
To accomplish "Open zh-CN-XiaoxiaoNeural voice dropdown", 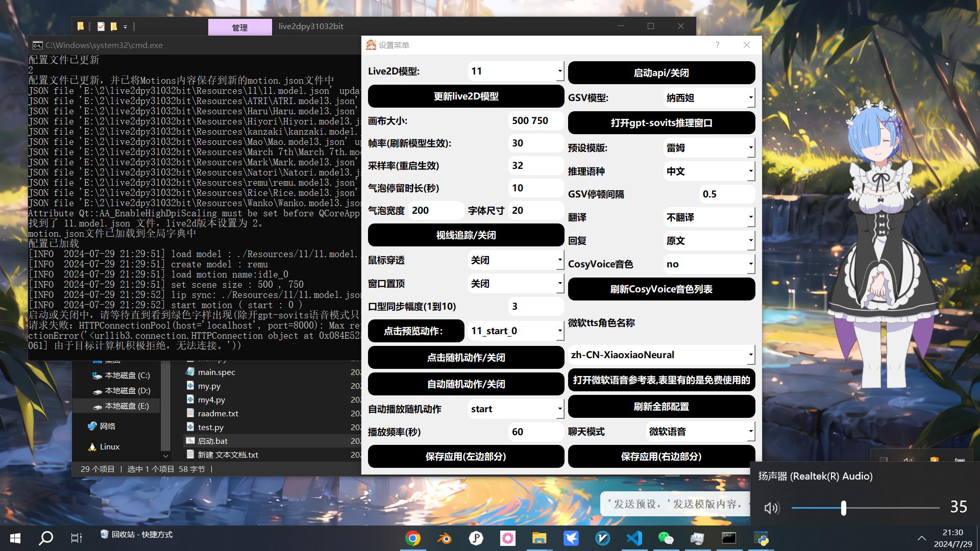I will tap(661, 355).
